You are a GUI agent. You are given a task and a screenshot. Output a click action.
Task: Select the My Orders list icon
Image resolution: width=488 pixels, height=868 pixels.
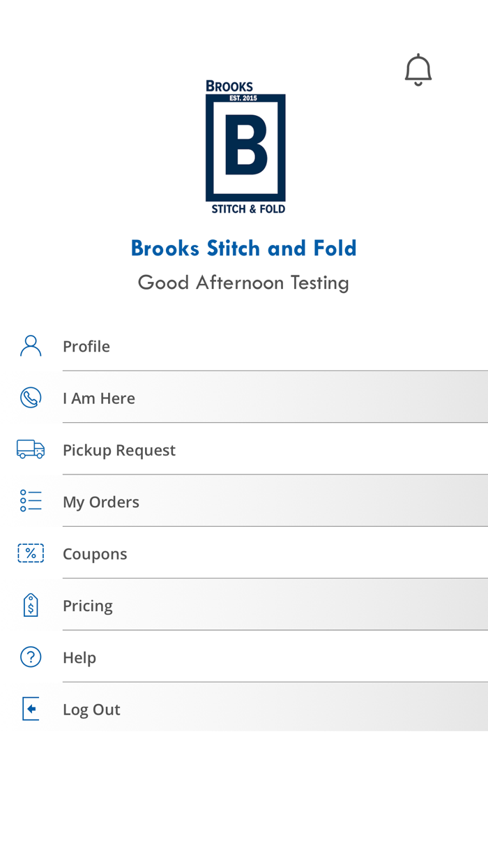coord(31,500)
